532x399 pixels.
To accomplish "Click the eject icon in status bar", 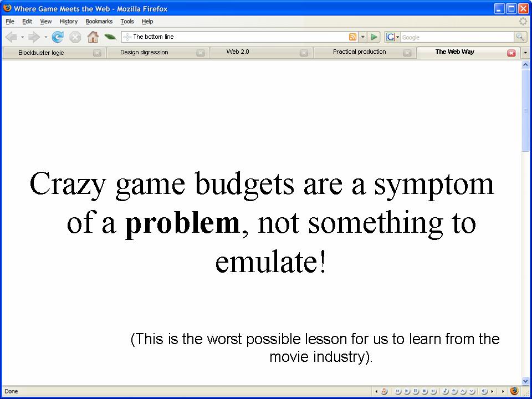I will click(454, 391).
